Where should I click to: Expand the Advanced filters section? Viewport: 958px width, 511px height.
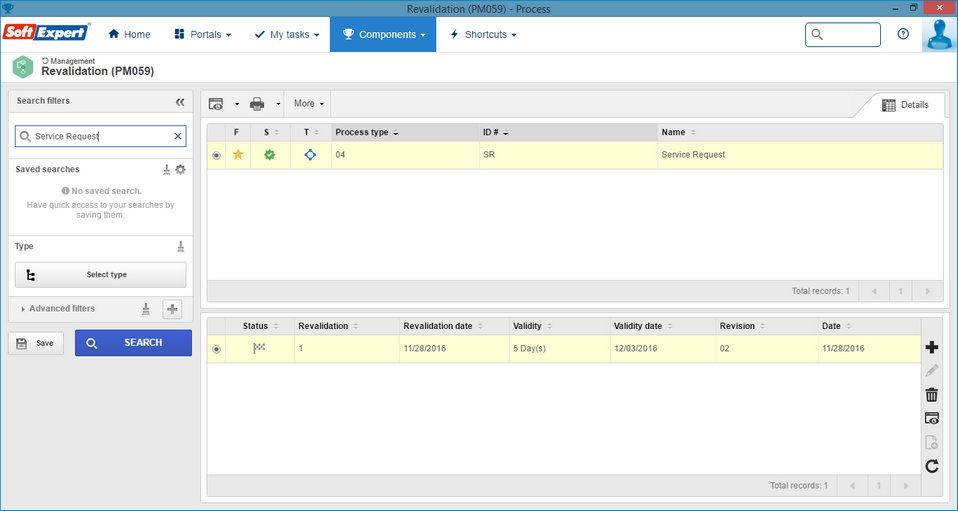(x=58, y=309)
